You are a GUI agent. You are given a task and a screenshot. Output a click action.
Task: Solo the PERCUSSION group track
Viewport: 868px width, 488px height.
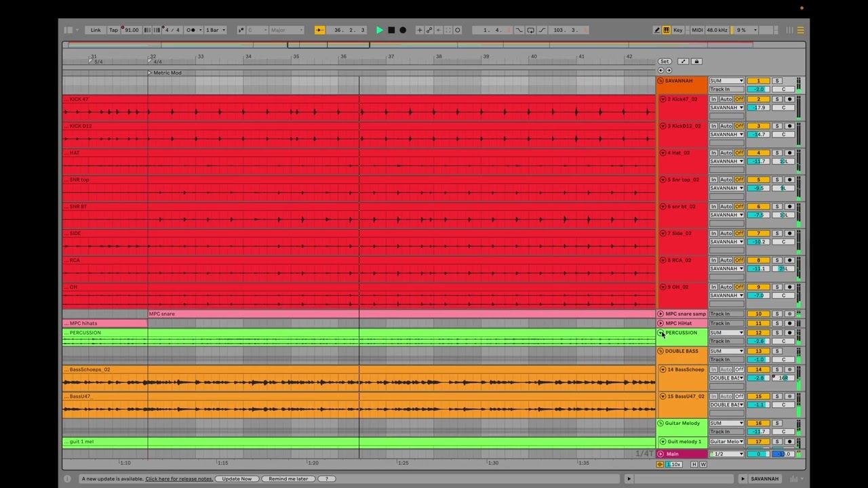[x=777, y=333]
